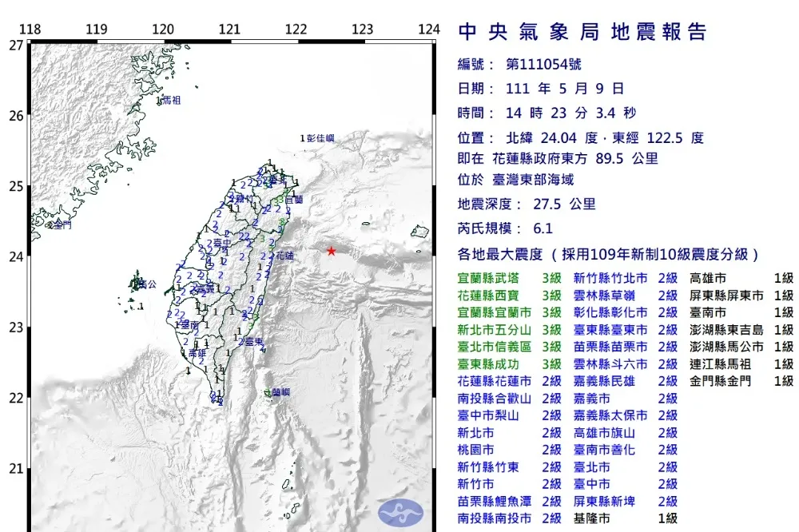Click 新竹市 2級 entry
This screenshot has width=799, height=532.
509,484
